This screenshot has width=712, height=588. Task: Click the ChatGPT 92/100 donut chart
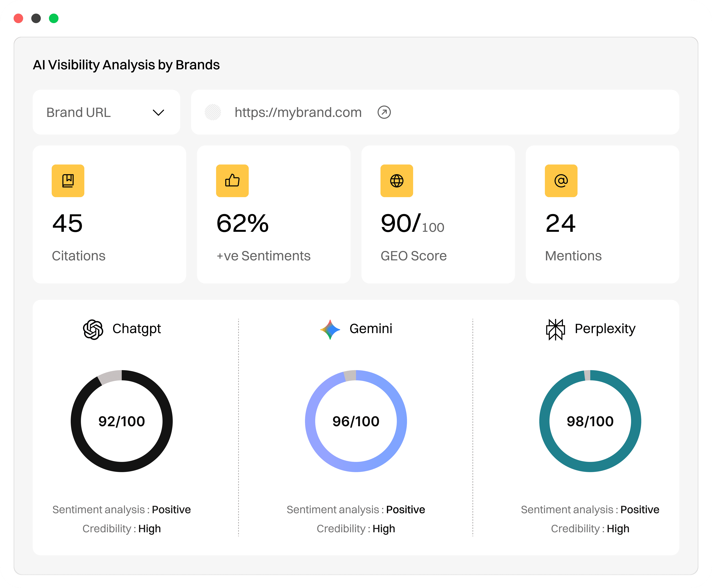(x=122, y=421)
